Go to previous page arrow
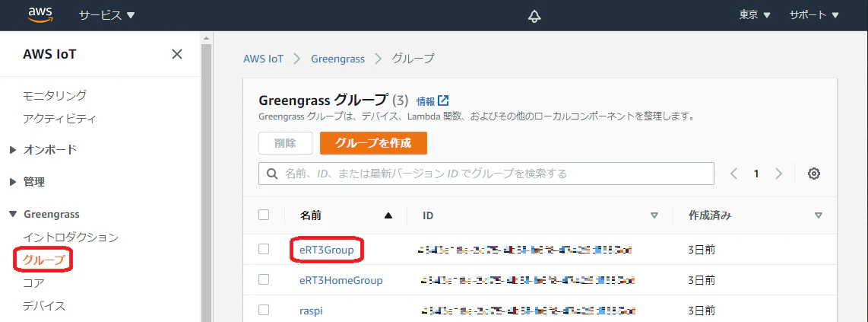This screenshot has height=322, width=868. point(734,174)
